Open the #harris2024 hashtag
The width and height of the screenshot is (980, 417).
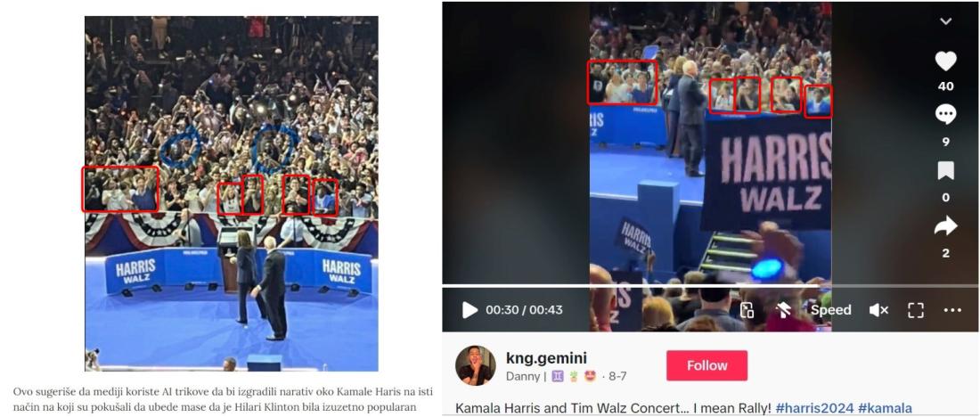click(814, 408)
